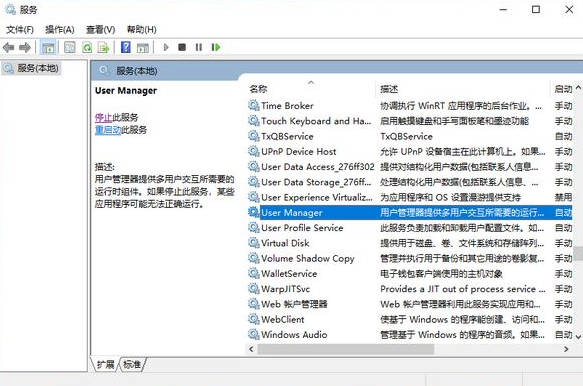Maximize the 服务 window

(536, 10)
